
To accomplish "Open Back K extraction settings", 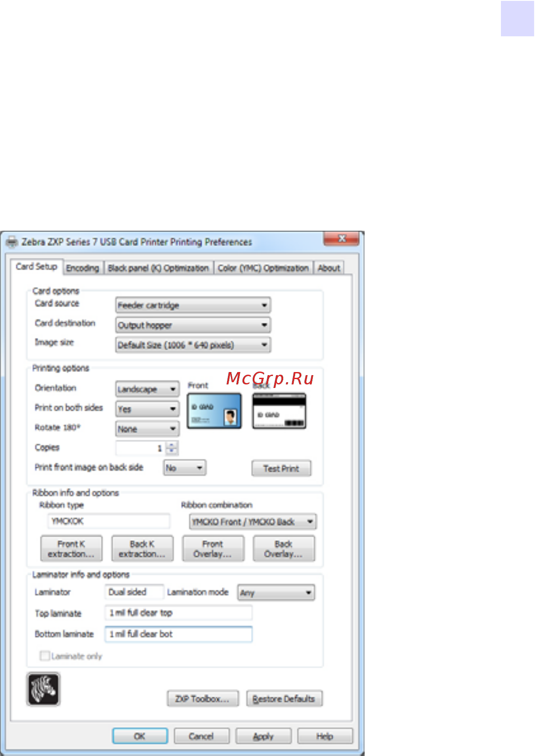I will [x=142, y=549].
